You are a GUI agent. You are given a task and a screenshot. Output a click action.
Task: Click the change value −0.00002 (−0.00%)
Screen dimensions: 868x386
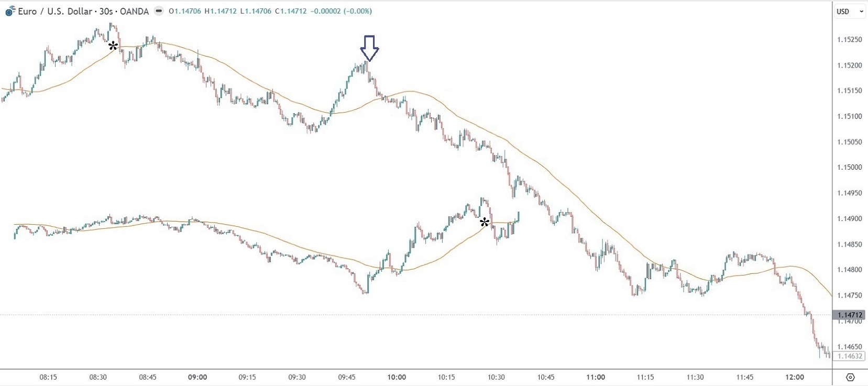[341, 11]
